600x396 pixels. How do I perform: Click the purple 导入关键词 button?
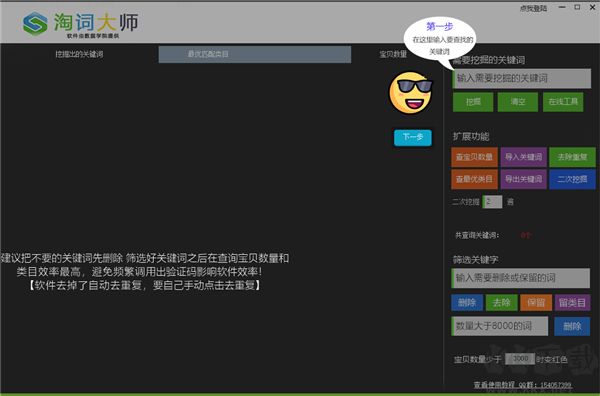click(x=523, y=157)
